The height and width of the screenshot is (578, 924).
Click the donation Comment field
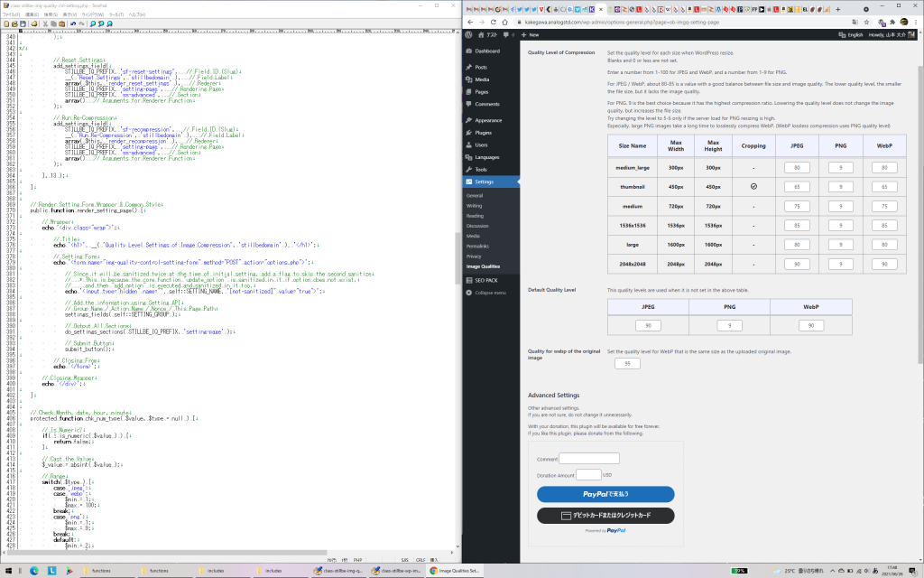(588, 458)
